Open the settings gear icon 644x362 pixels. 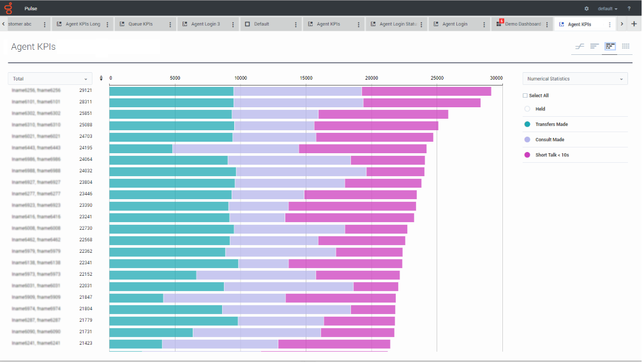click(587, 9)
